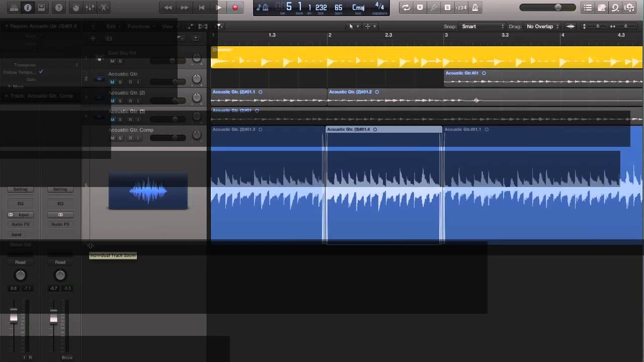Open the Loop Browser
The width and height of the screenshot is (644, 362).
click(x=615, y=8)
